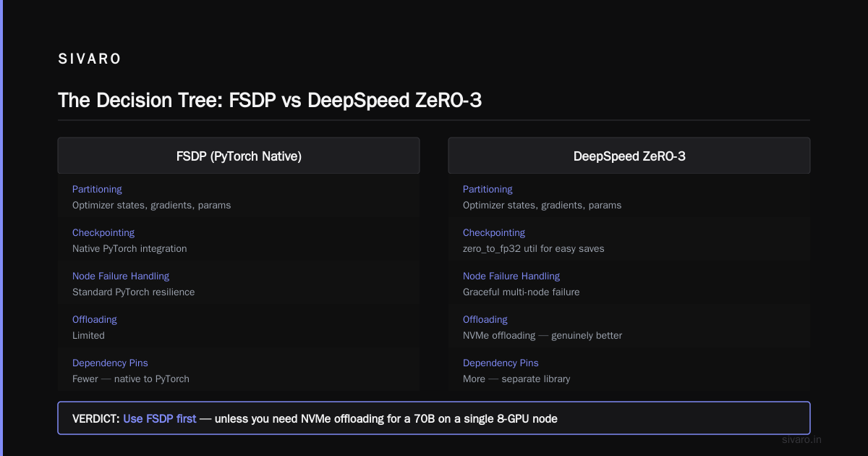This screenshot has width=868, height=456.
Task: Click 'zero_to_fp32 util for easy saves' text
Action: pos(534,248)
